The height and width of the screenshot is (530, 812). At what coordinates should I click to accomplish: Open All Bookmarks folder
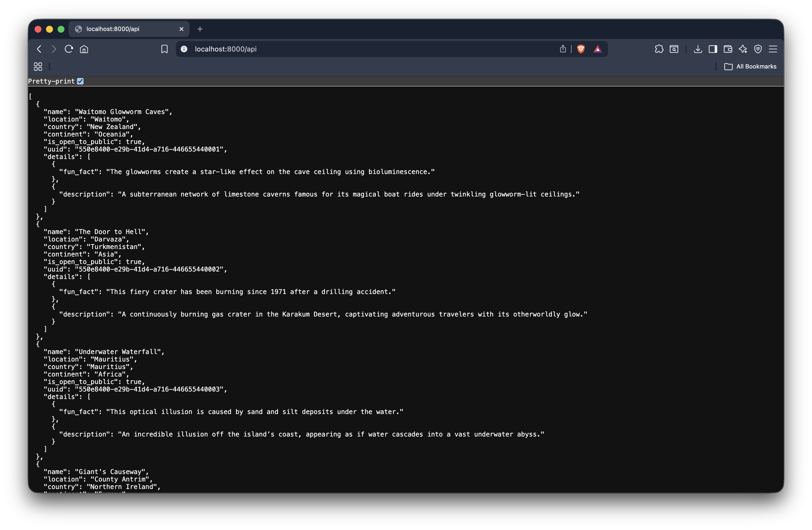click(750, 66)
